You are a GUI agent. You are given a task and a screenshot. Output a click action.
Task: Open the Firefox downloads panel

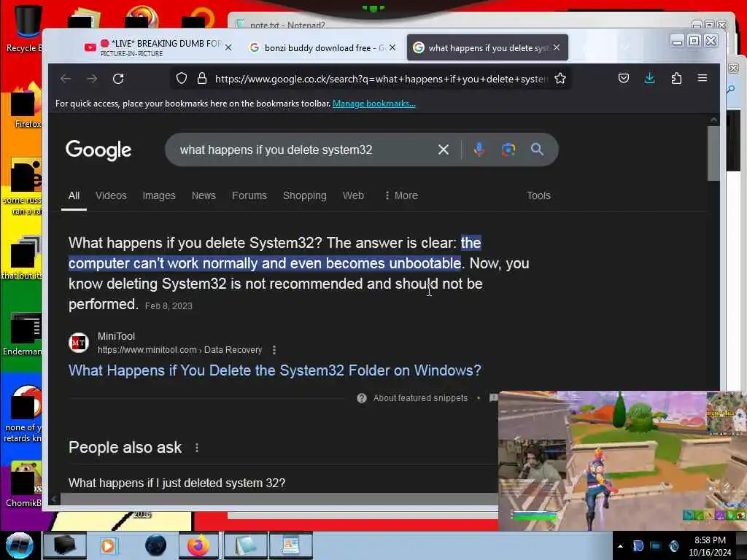tap(650, 78)
